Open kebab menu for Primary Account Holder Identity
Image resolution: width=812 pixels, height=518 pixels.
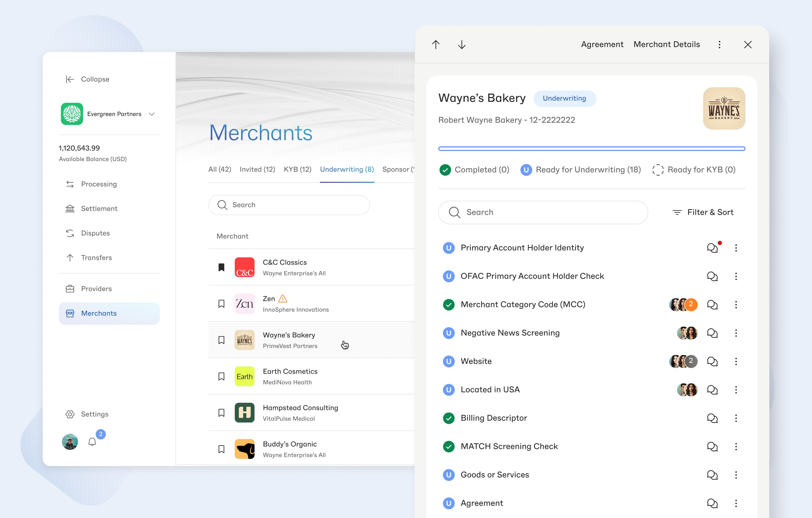point(736,248)
